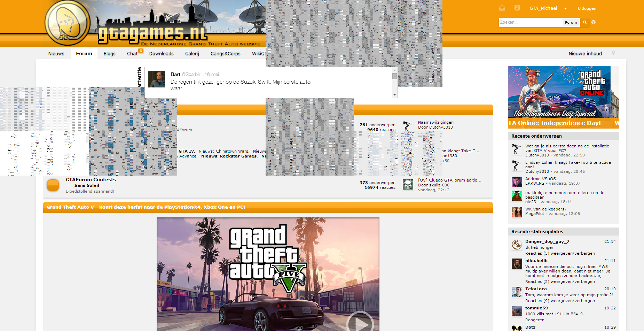Open the Blogs tab
This screenshot has width=644, height=331.
pos(109,53)
